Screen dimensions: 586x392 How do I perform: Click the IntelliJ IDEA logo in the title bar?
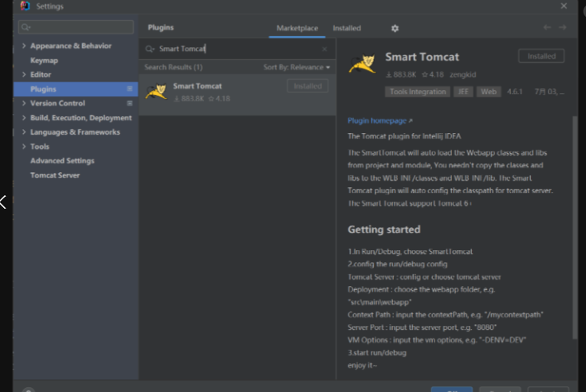25,6
